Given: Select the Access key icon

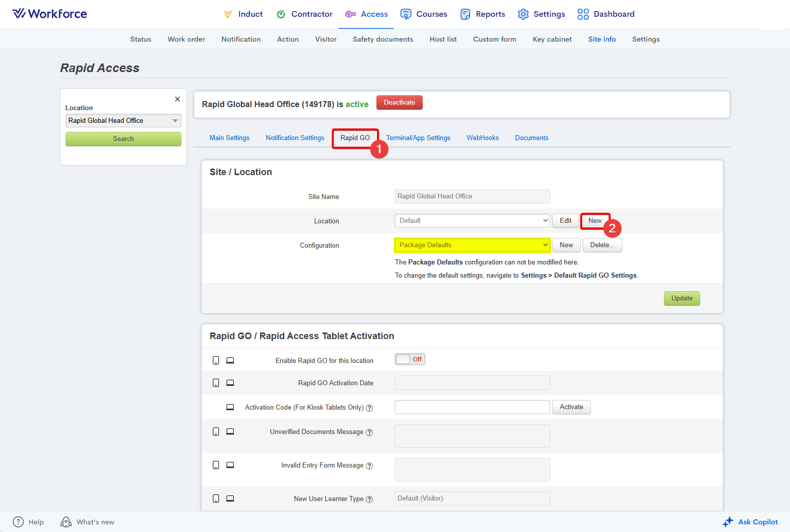Looking at the screenshot, I should point(351,14).
